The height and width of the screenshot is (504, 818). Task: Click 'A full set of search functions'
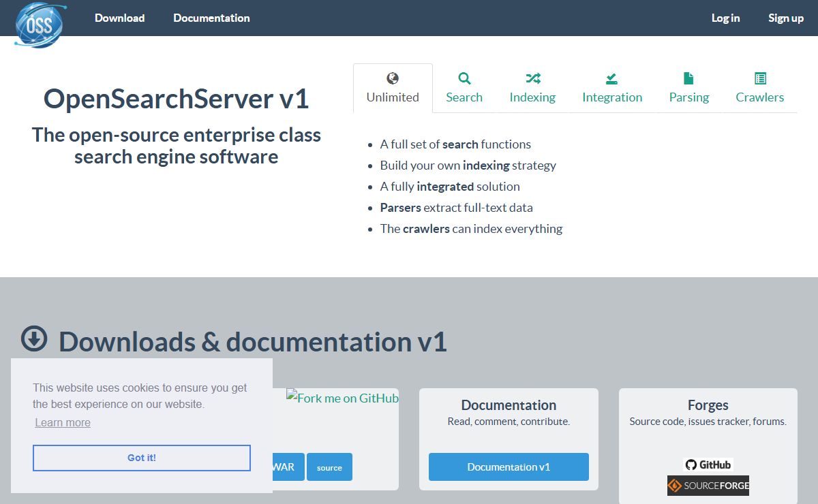tap(455, 144)
